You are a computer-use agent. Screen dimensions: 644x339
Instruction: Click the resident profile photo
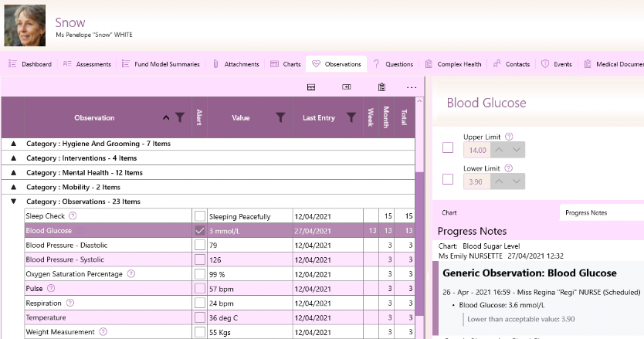(x=25, y=25)
